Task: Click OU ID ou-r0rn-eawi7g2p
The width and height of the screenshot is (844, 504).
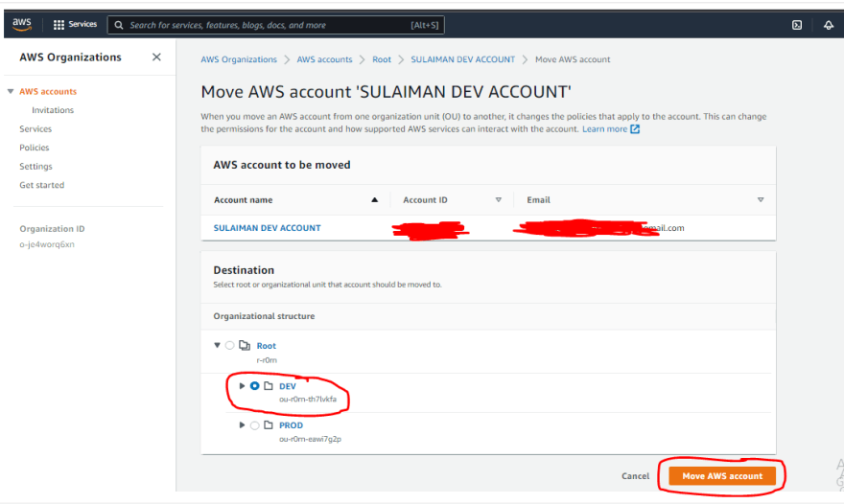Action: click(x=310, y=439)
